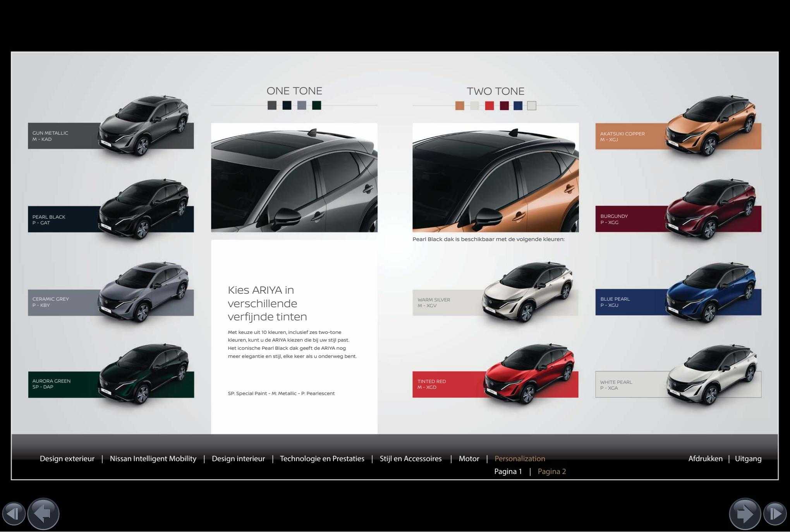The image size is (790, 532).
Task: Select Pearl Black swatch under One Tone
Action: click(x=287, y=105)
